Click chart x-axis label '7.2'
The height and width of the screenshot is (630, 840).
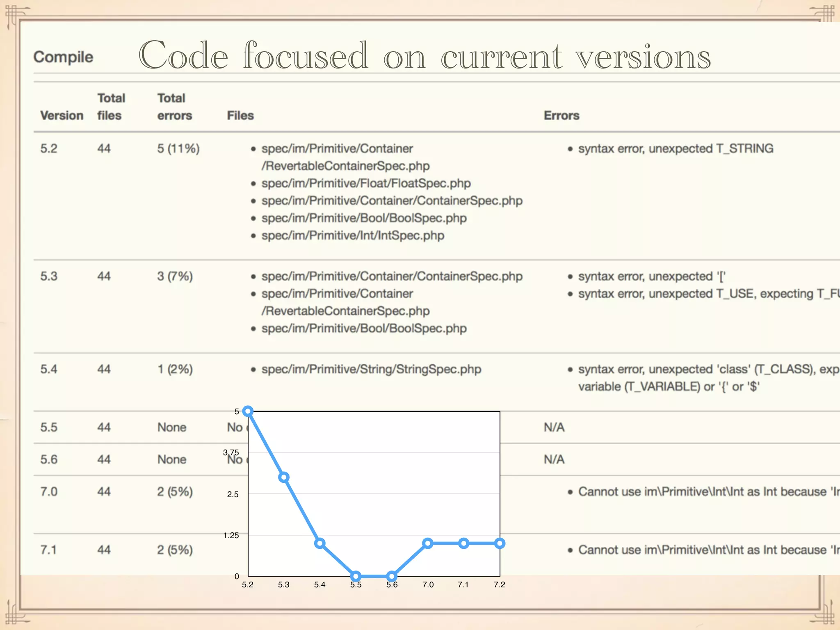(x=499, y=584)
